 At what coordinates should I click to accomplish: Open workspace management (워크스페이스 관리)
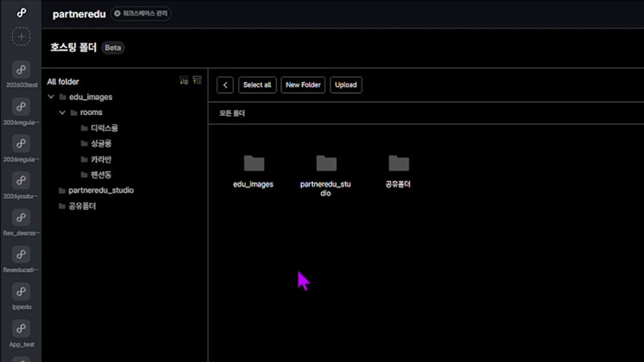click(x=141, y=14)
